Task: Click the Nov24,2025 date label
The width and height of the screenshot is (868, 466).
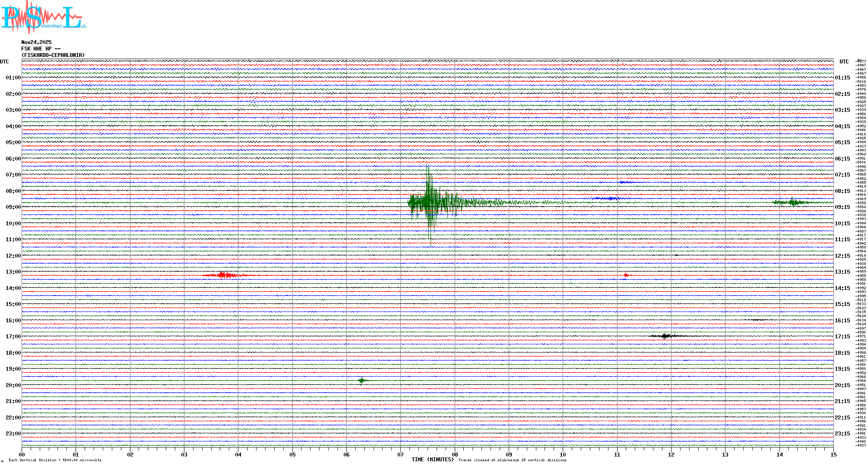Action: pyautogui.click(x=36, y=42)
